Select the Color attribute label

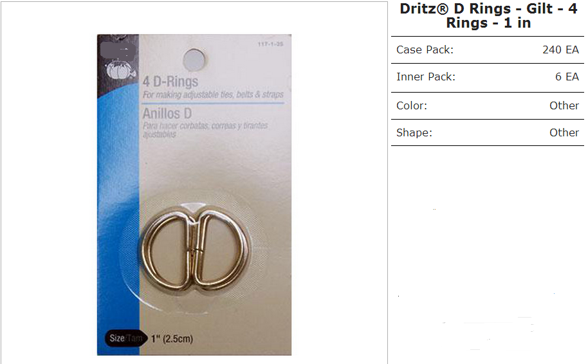click(x=411, y=105)
